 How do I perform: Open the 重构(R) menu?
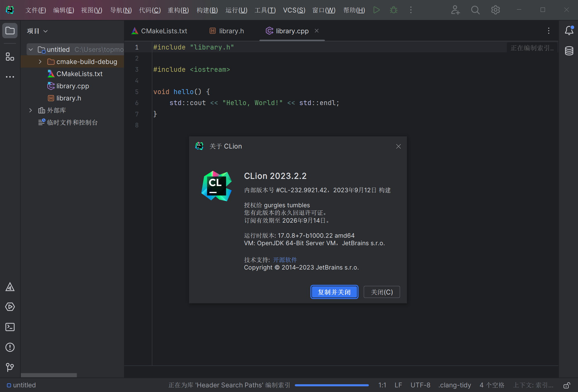coord(178,10)
